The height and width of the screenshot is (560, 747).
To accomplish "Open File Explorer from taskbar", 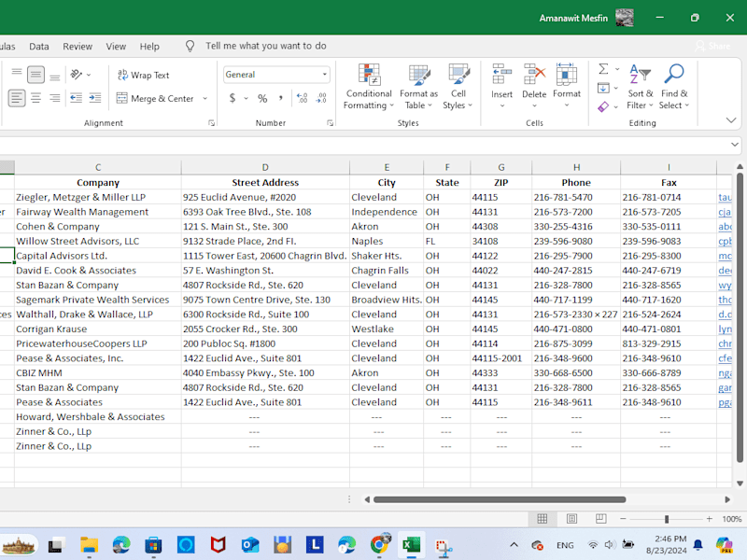I will (89, 545).
